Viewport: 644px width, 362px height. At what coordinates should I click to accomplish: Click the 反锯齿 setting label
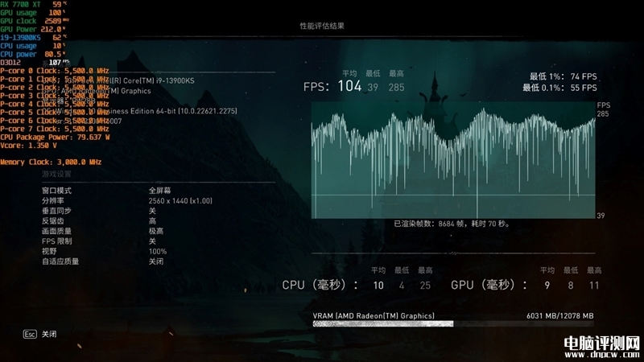(52, 220)
